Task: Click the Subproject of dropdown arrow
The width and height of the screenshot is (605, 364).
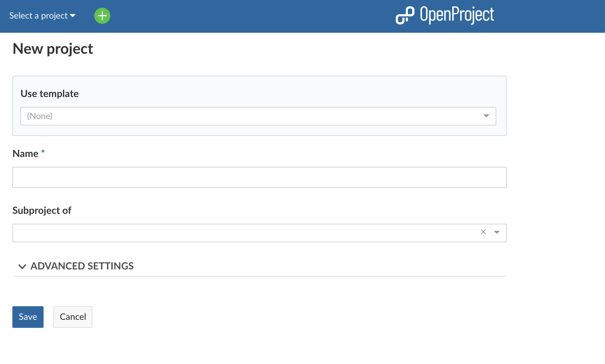Action: coord(497,232)
